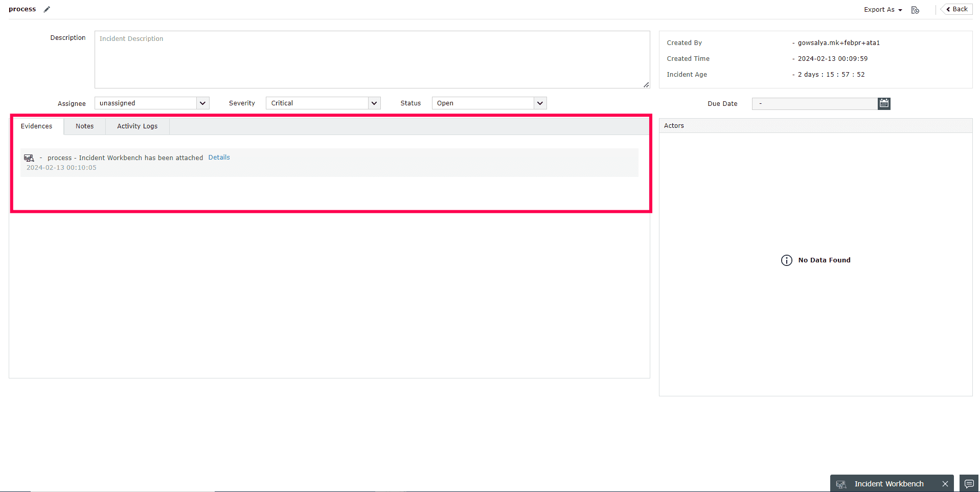Click the workbench evidence icon in Evidences
This screenshot has width=980, height=492.
pos(29,158)
